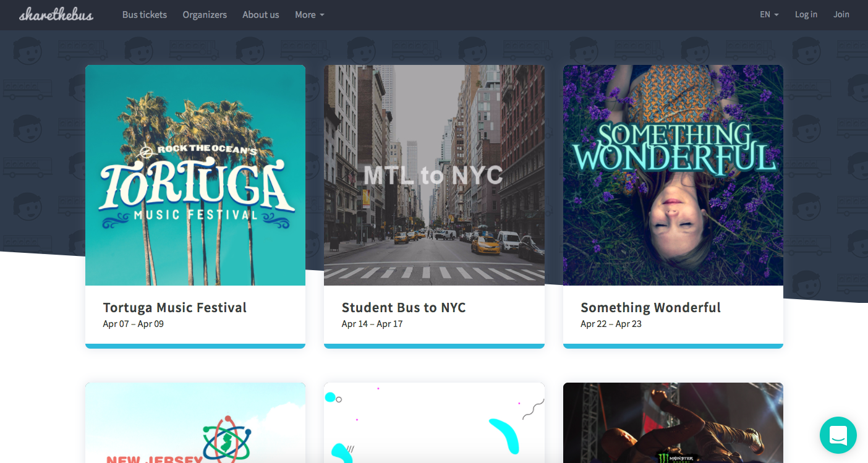Click the Join link

click(841, 14)
